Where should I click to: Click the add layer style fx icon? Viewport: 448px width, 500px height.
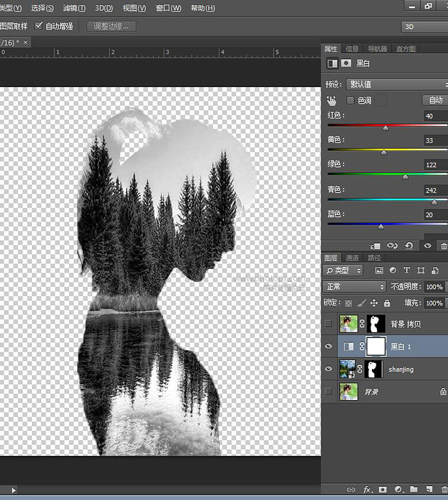(367, 490)
